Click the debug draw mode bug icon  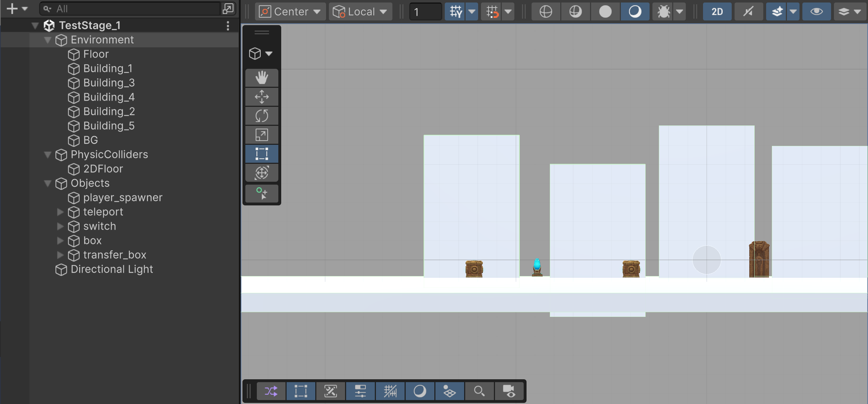click(x=663, y=11)
